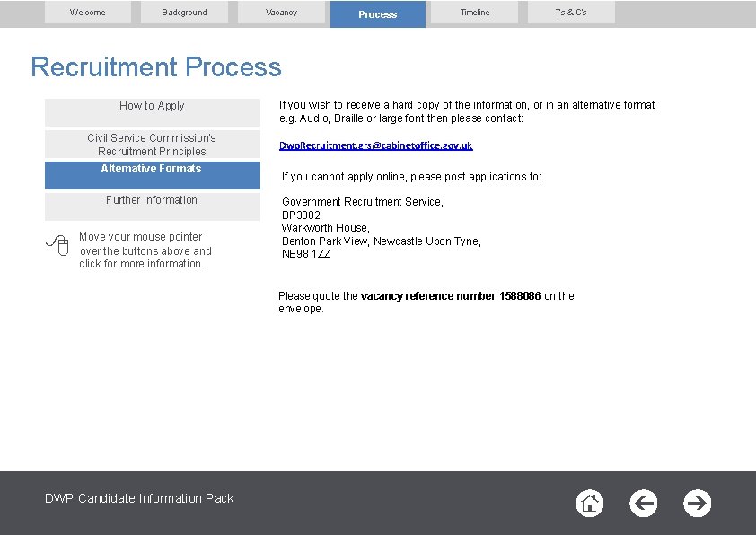Viewport: 756px width, 535px height.
Task: Click the 'Move your mouse pointer' hint text
Action: pyautogui.click(x=145, y=250)
